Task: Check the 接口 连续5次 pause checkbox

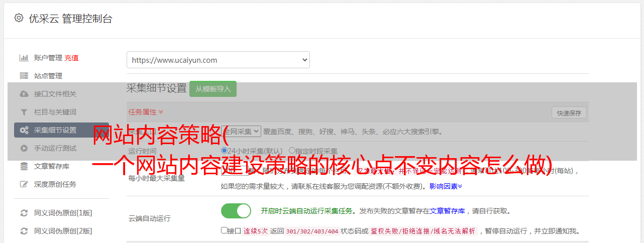Action: tap(224, 230)
